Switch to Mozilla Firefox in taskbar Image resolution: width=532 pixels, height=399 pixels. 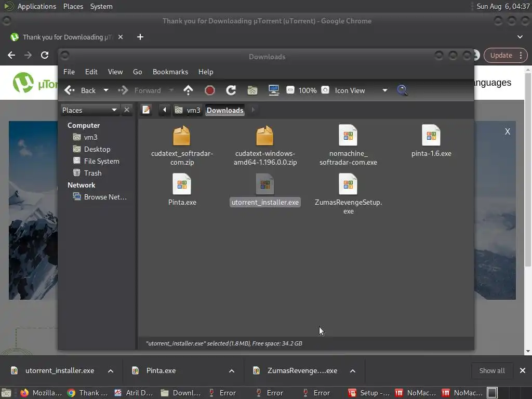pos(42,393)
